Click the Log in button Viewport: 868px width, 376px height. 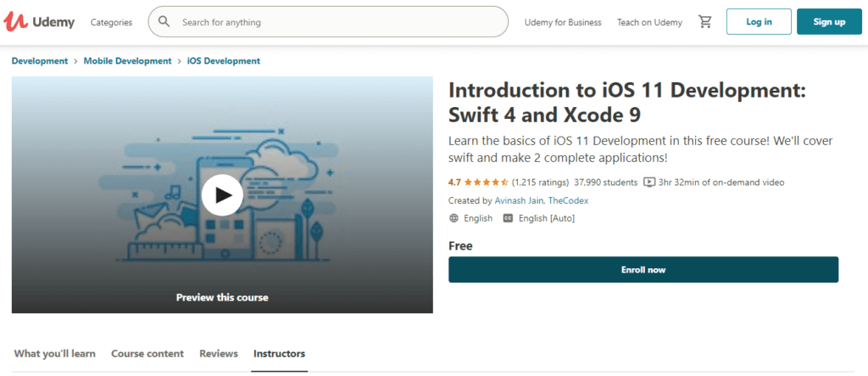(x=759, y=21)
